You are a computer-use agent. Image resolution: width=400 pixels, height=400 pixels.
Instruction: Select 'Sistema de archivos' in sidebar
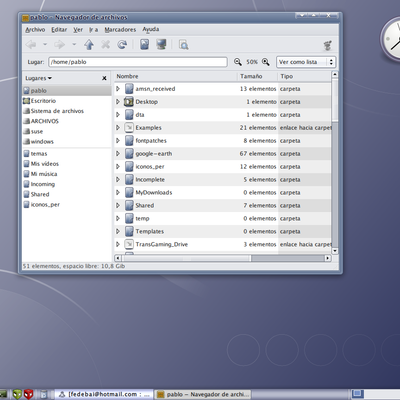click(x=67, y=111)
